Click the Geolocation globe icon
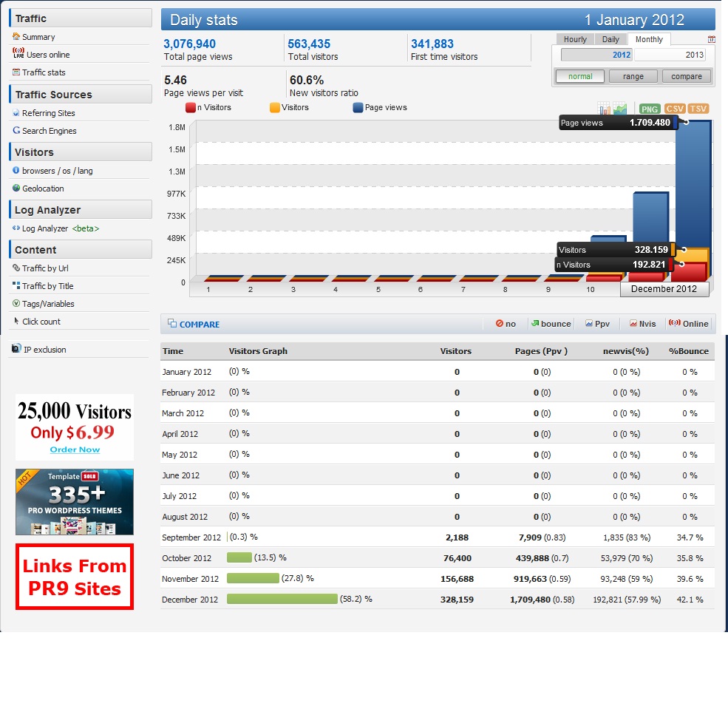728x709 pixels. pyautogui.click(x=16, y=188)
